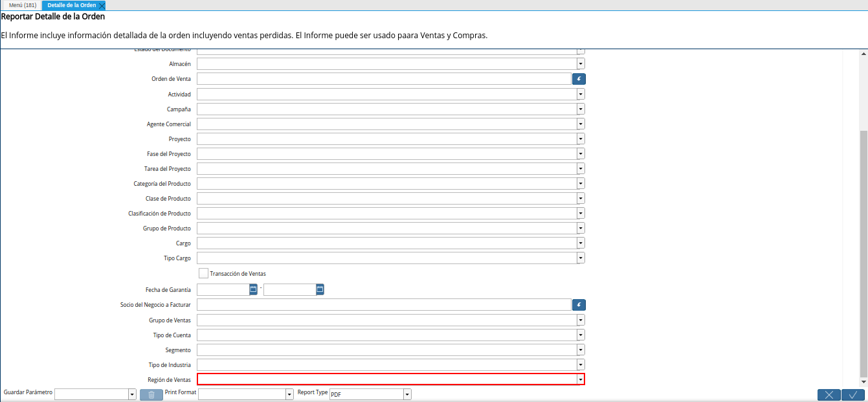Viewport: 868px width, 402px height.
Task: Open the Orden de Venta lookup button
Action: [x=579, y=79]
